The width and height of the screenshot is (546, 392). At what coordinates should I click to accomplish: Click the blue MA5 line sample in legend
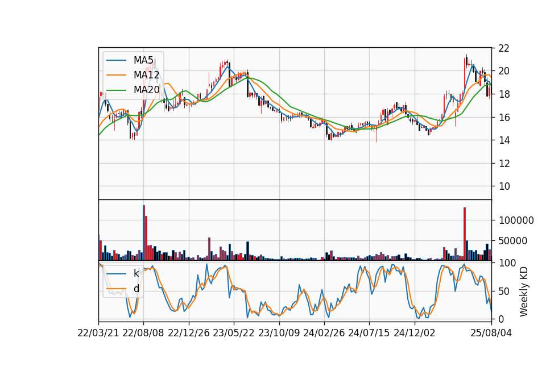[x=116, y=61]
